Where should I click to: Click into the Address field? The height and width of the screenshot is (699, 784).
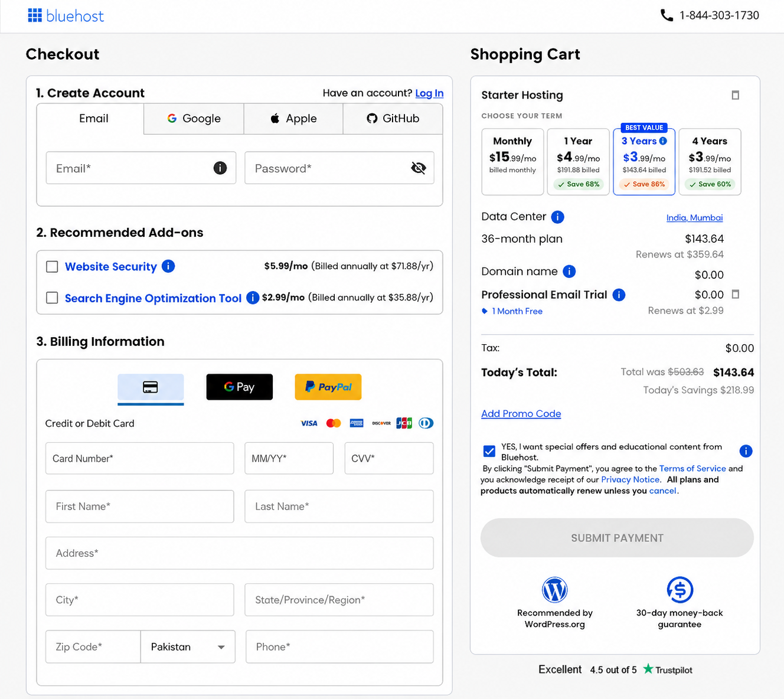[240, 553]
